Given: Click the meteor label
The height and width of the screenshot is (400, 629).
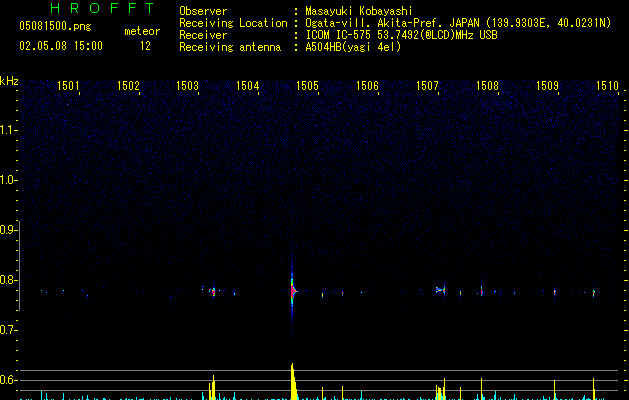Looking at the screenshot, I should tap(142, 31).
